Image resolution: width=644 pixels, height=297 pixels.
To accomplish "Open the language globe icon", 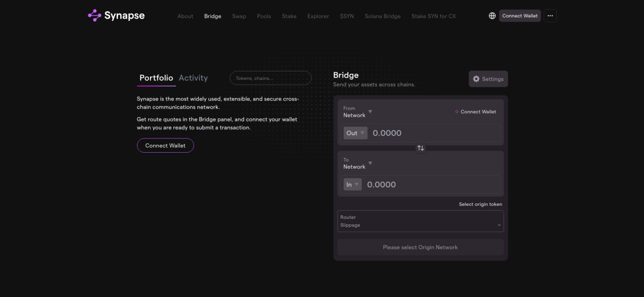I will point(492,16).
